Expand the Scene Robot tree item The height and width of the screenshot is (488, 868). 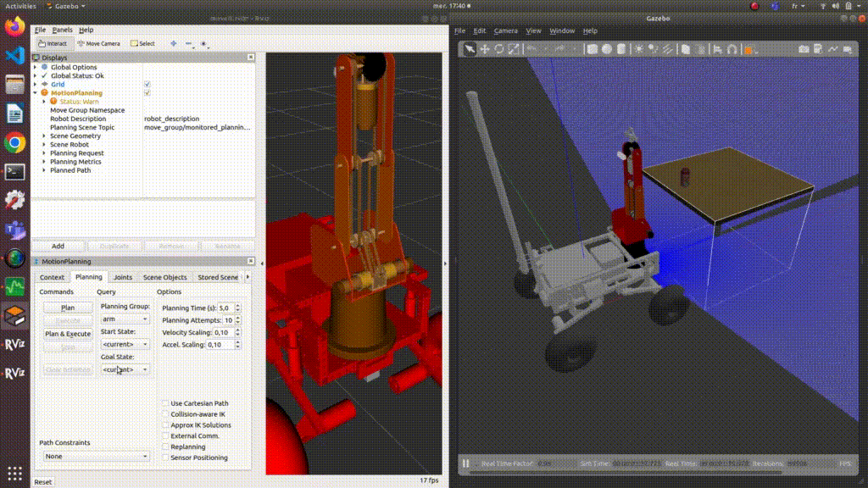pyautogui.click(x=44, y=144)
